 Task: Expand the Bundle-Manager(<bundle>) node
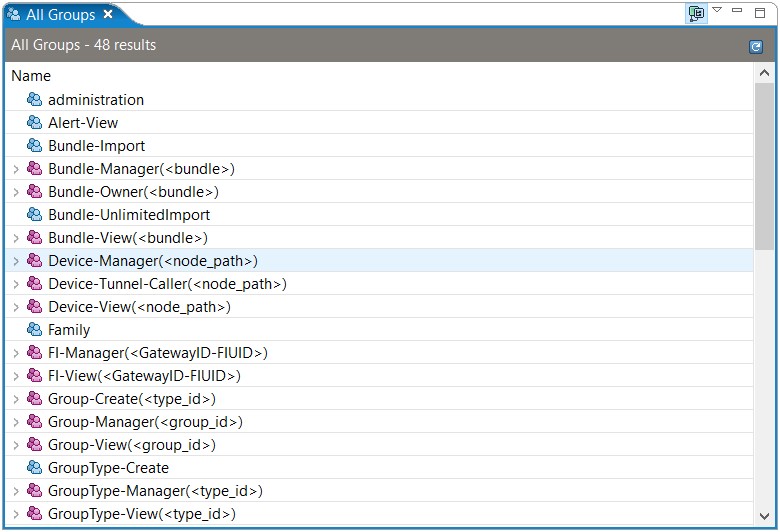(16, 169)
